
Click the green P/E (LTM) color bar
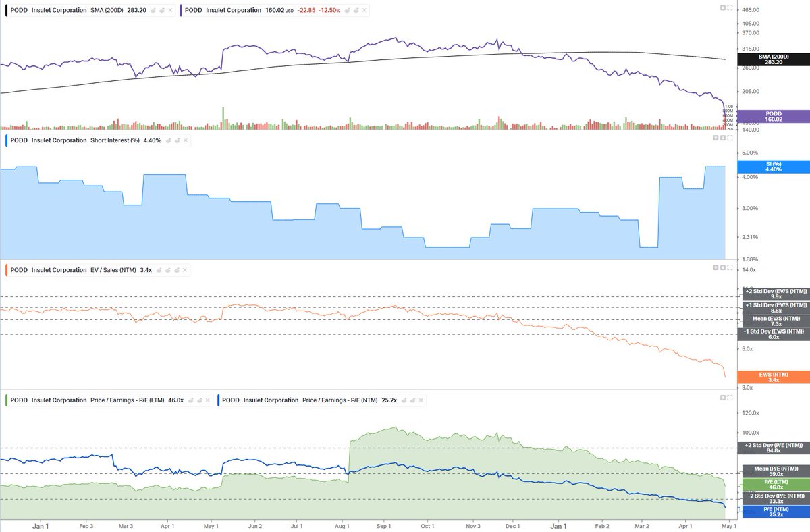(x=6, y=400)
